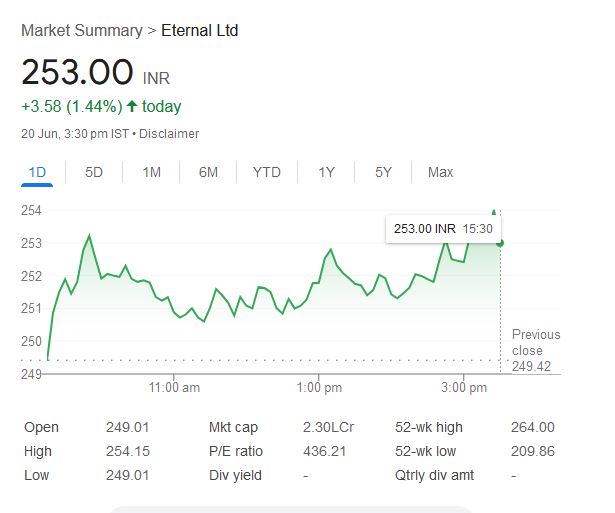Select the Max range tab
This screenshot has width=615, height=513.
click(x=440, y=172)
